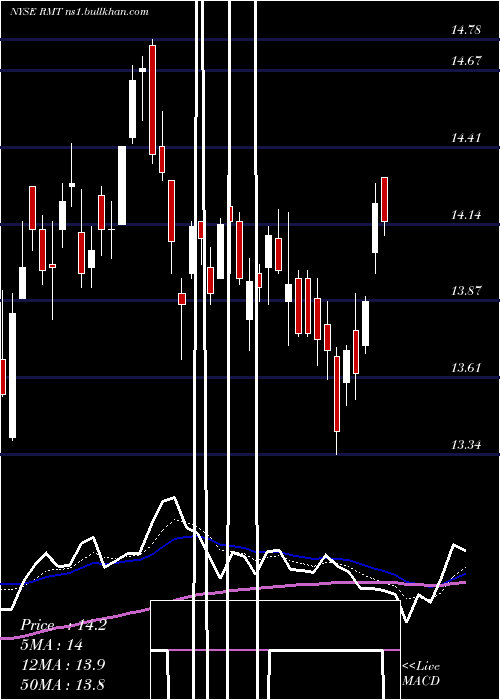Click the NYSE RMT ns1.bullkhan.com header text
Screen dimensions: 500x700
coord(79,12)
